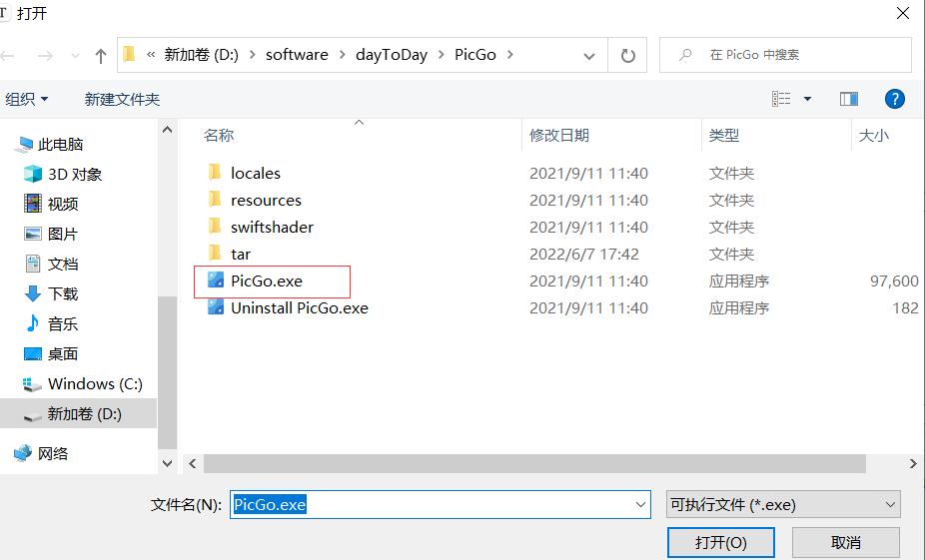Click the 取消 button

[845, 542]
